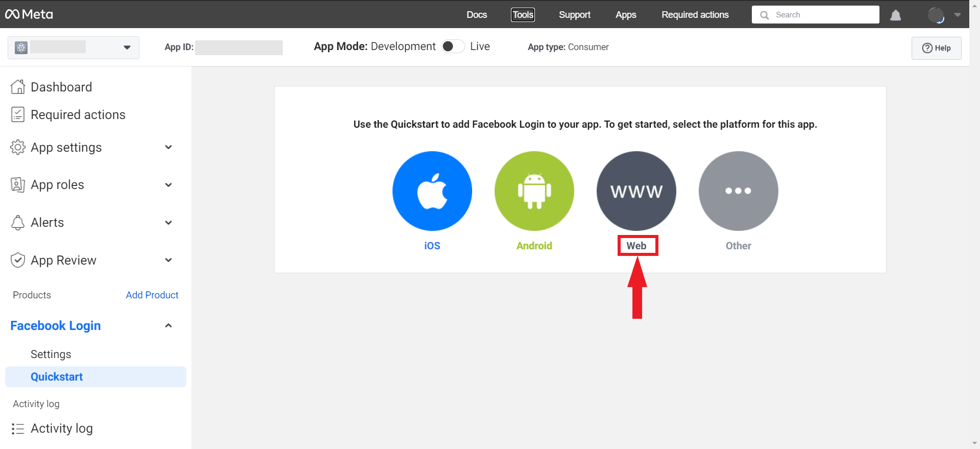Open the Support menu
Screen dimensions: 980x449
point(575,15)
